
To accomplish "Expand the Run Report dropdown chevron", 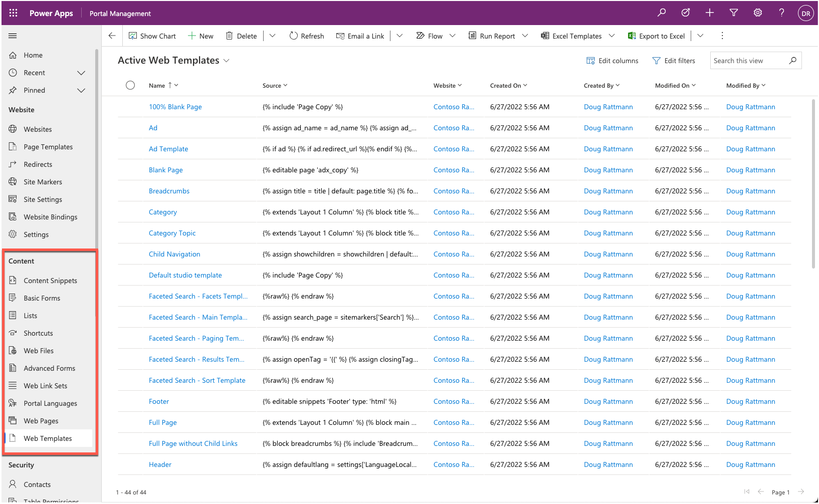I will tap(525, 36).
